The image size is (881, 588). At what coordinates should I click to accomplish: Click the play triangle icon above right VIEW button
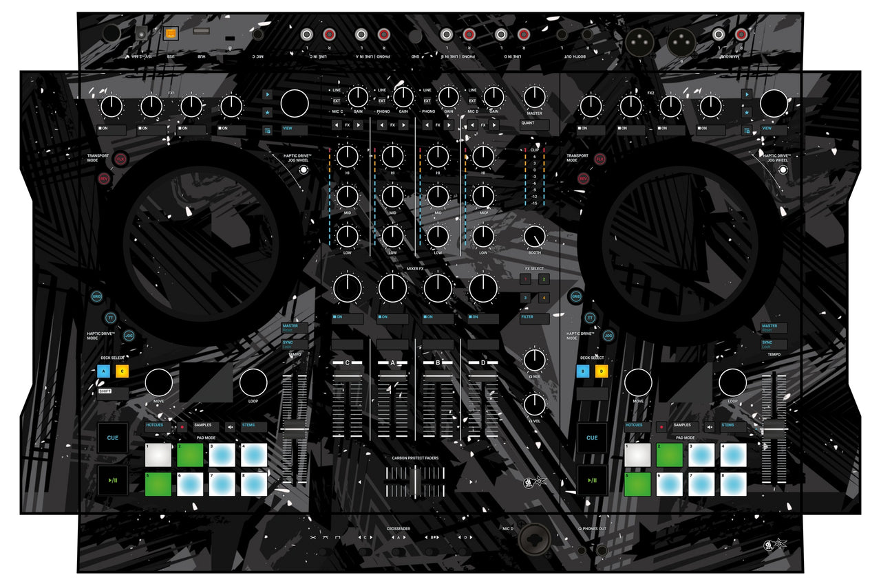tap(745, 94)
